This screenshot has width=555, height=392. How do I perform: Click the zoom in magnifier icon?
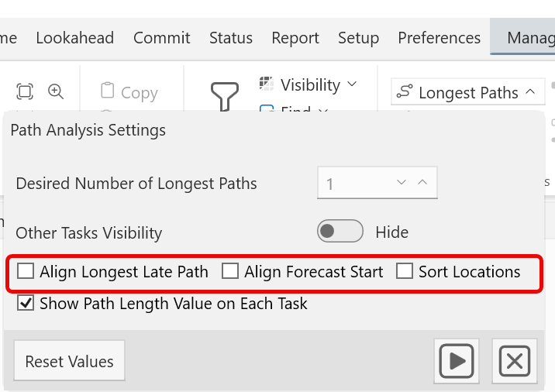pos(56,91)
